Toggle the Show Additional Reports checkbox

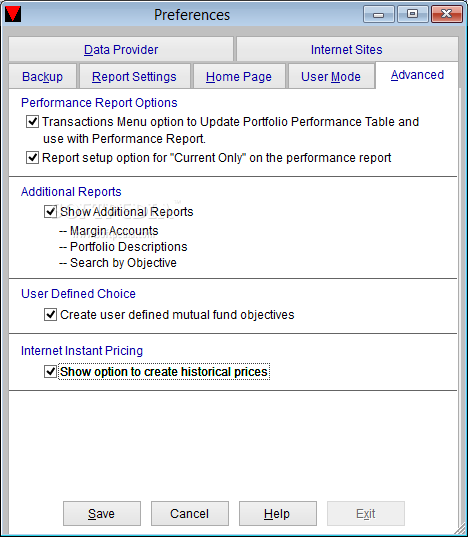point(50,212)
